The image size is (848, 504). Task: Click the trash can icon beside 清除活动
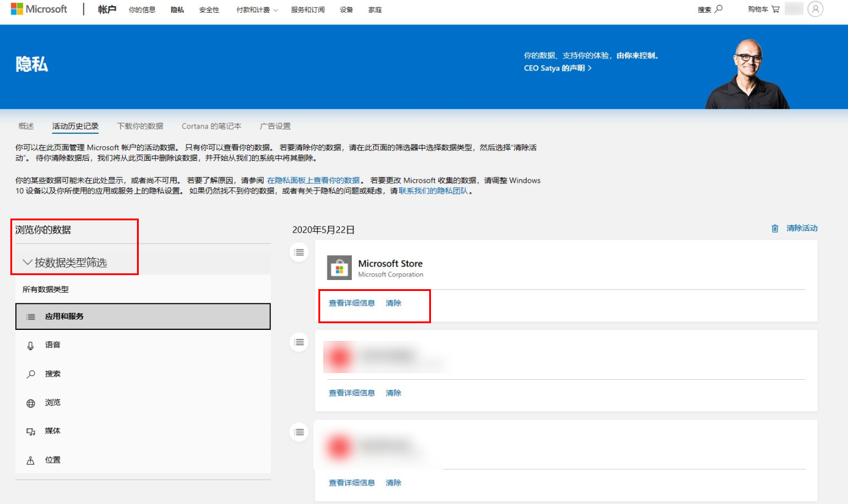pyautogui.click(x=775, y=228)
